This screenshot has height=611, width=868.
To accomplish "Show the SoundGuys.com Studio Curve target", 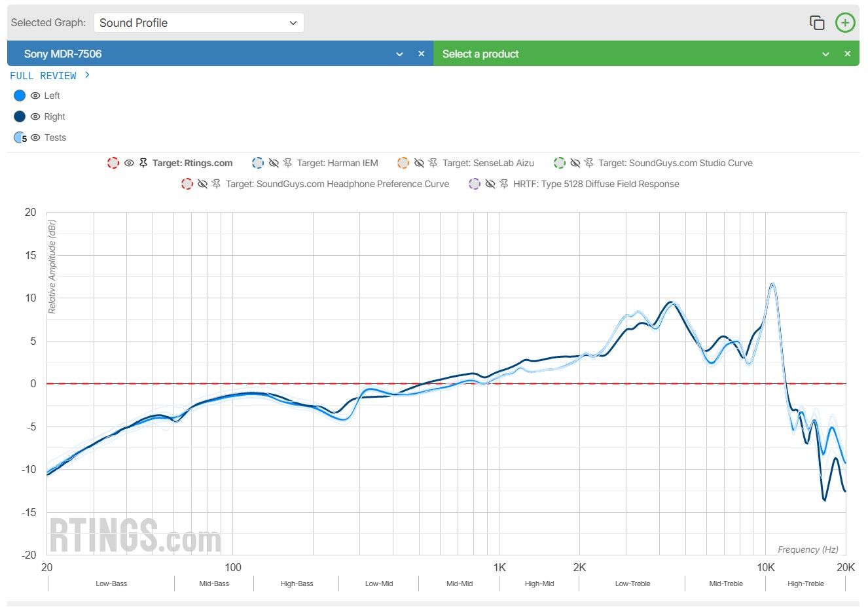I will click(x=575, y=163).
